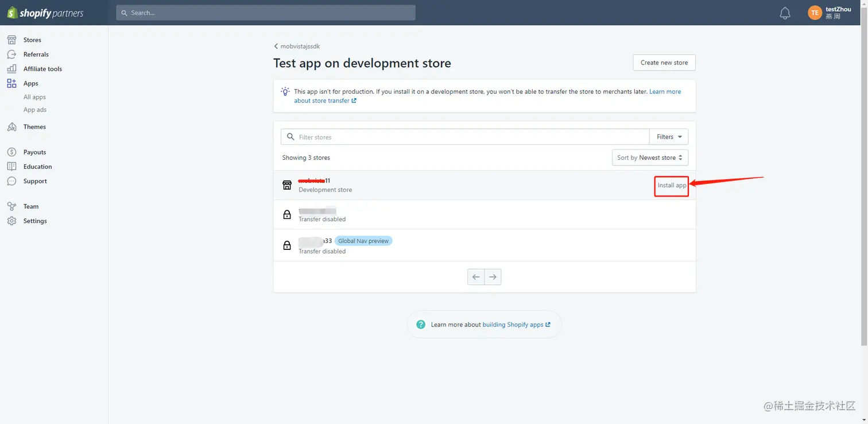
Task: Click lock icon of Global Nav preview store
Action: (287, 245)
